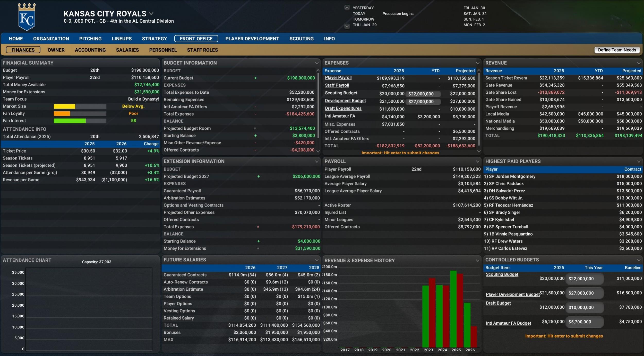Open the Future Salaries panel chevron

tap(317, 260)
